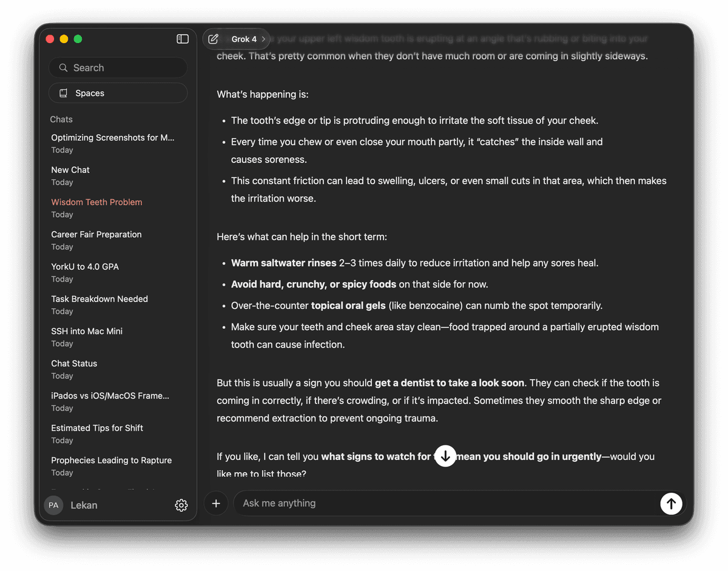Viewport: 728px width, 571px height.
Task: Click "get a dentist to take a look soon"
Action: click(450, 383)
